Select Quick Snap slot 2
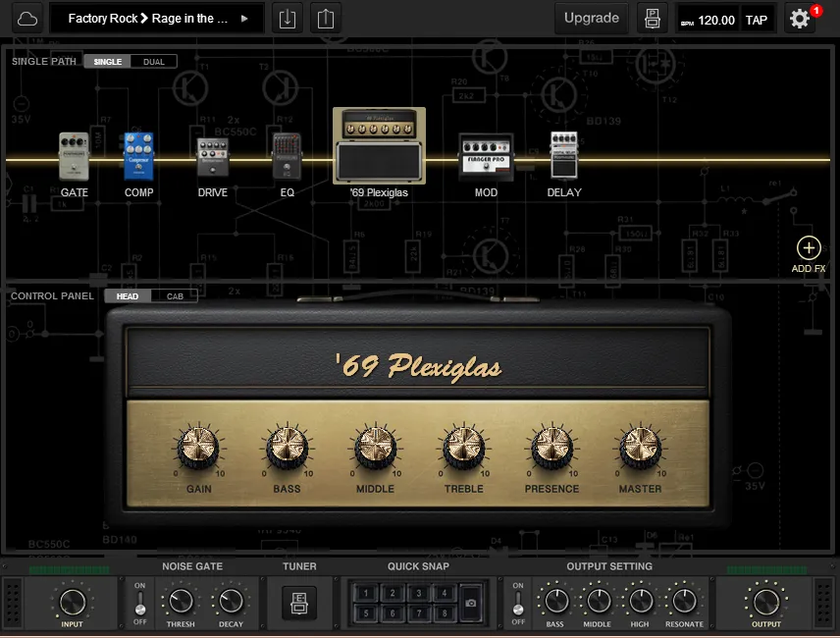This screenshot has width=840, height=638. pos(393,593)
